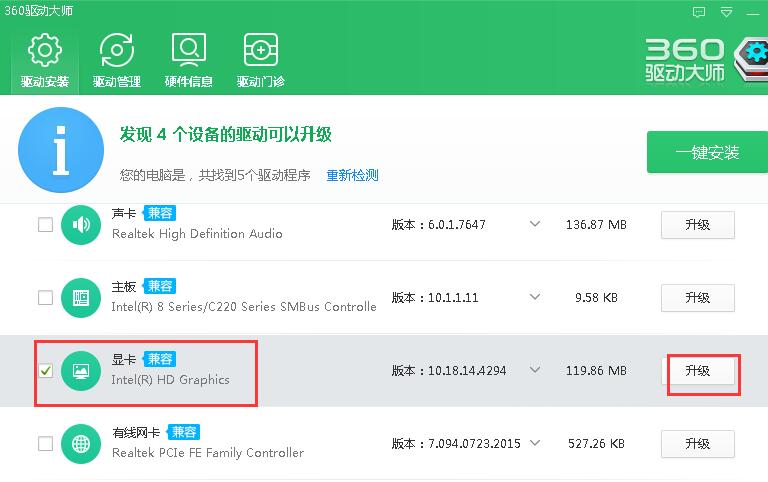Open 硬件信息 tab
Screen dimensions: 768x482
[x=189, y=60]
